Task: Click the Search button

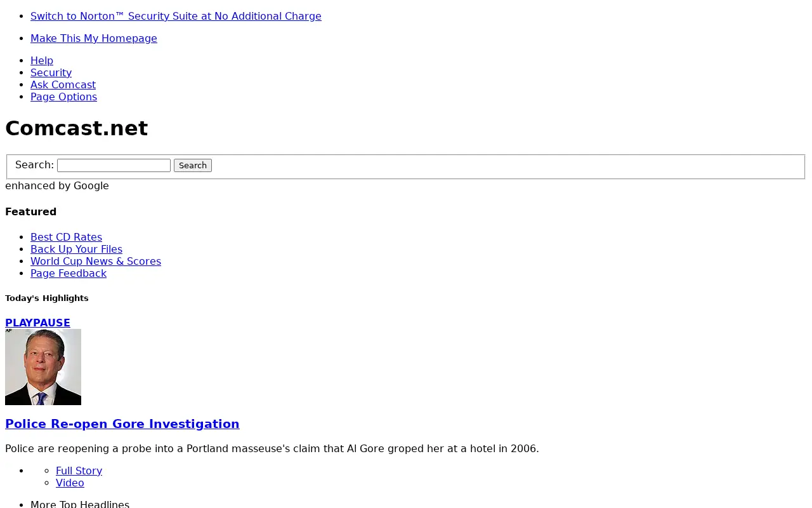Action: [x=193, y=165]
